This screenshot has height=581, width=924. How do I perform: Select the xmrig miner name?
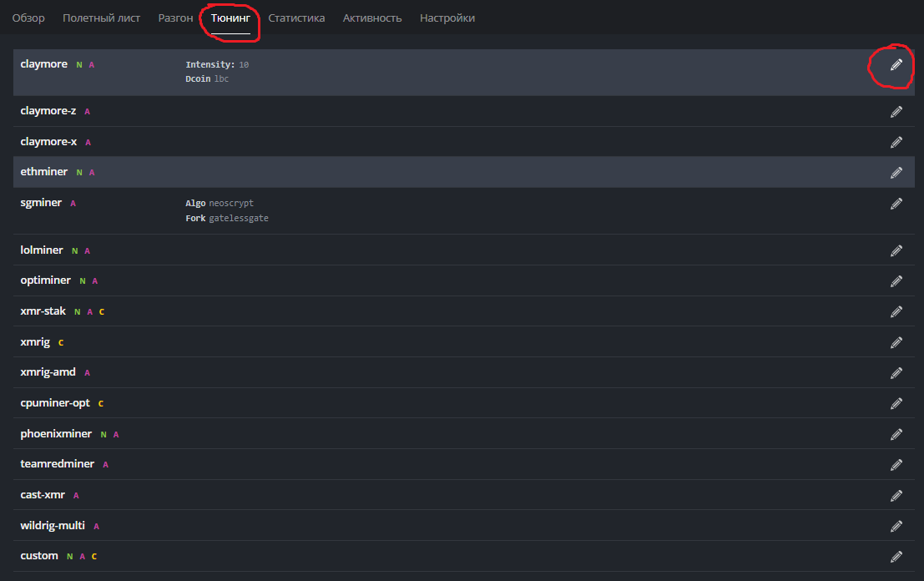point(35,341)
